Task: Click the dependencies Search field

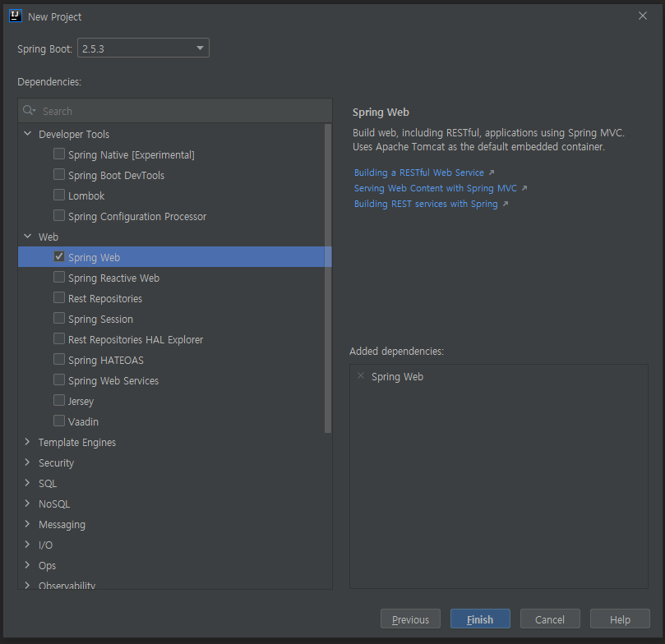Action: [175, 111]
